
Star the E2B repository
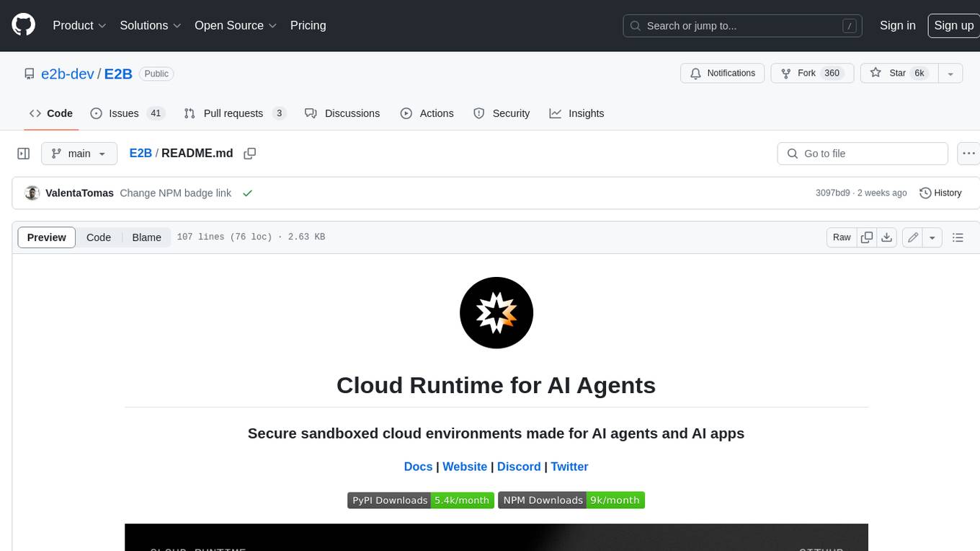pyautogui.click(x=898, y=74)
